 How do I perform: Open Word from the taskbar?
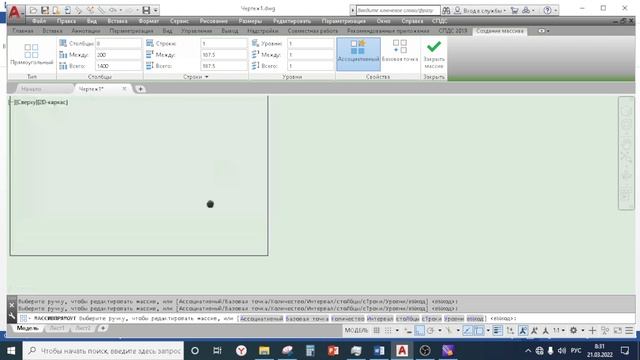[379, 351]
